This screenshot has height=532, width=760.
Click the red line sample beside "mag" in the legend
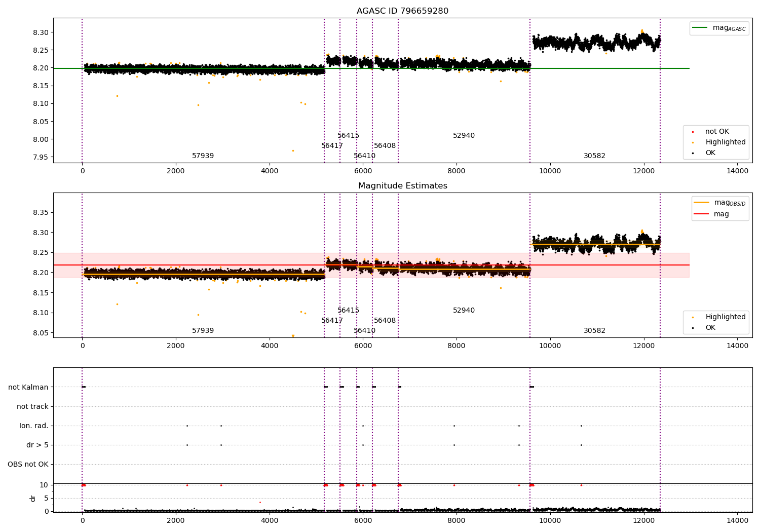click(x=701, y=214)
